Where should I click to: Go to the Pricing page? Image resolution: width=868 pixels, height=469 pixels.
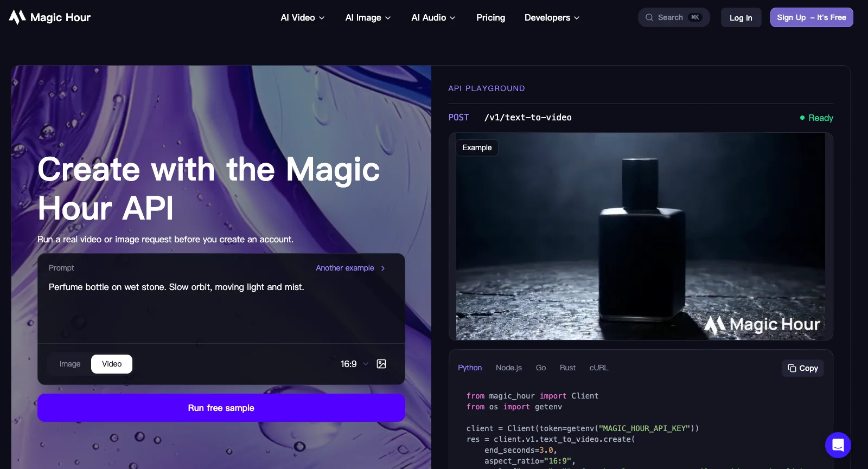point(490,17)
